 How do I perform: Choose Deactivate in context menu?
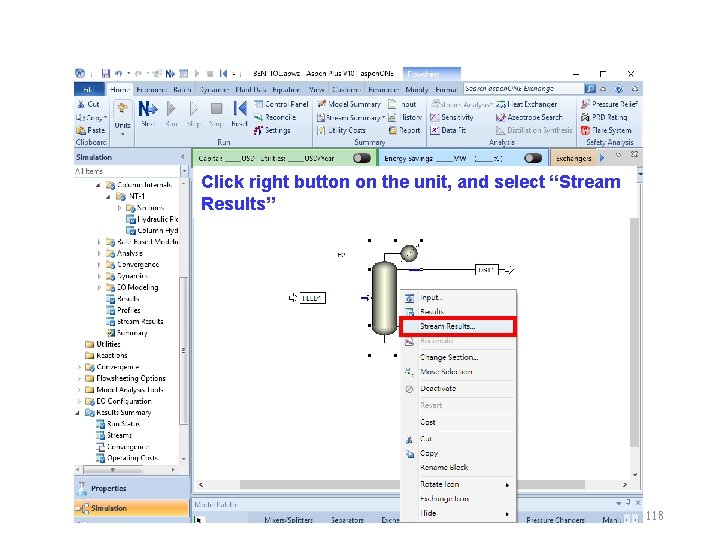pos(458,388)
